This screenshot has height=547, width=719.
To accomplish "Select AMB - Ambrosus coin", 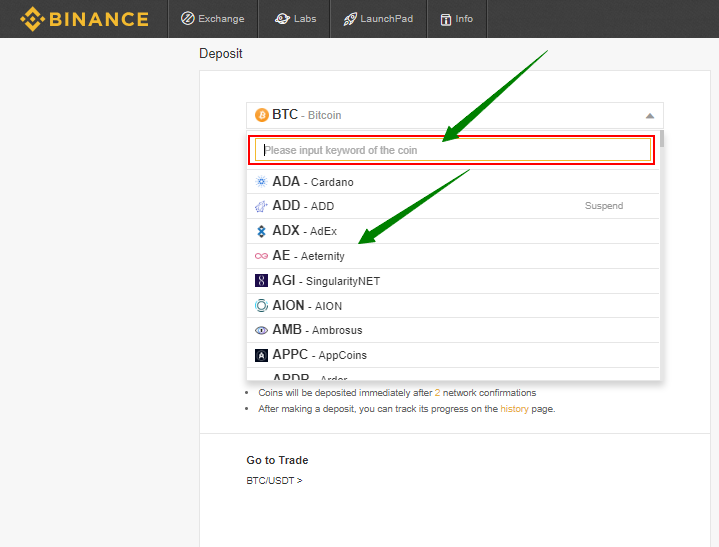I will point(453,330).
